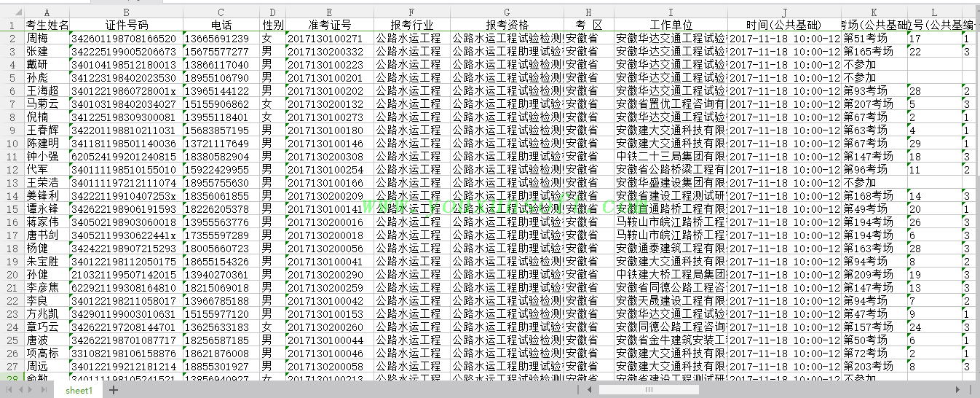Select row 12 header

[12, 169]
